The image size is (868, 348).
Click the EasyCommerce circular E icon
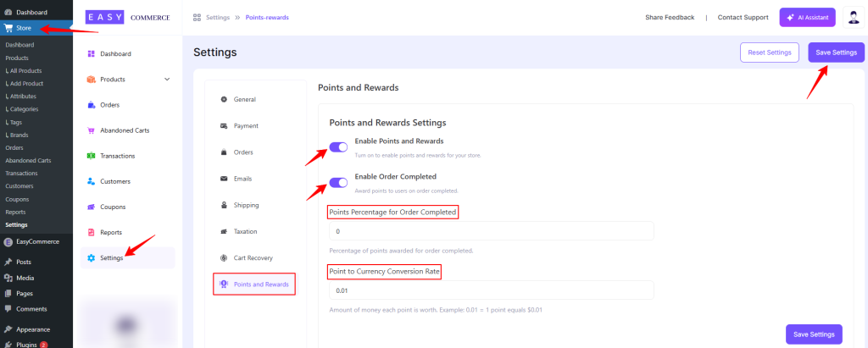coord(8,242)
